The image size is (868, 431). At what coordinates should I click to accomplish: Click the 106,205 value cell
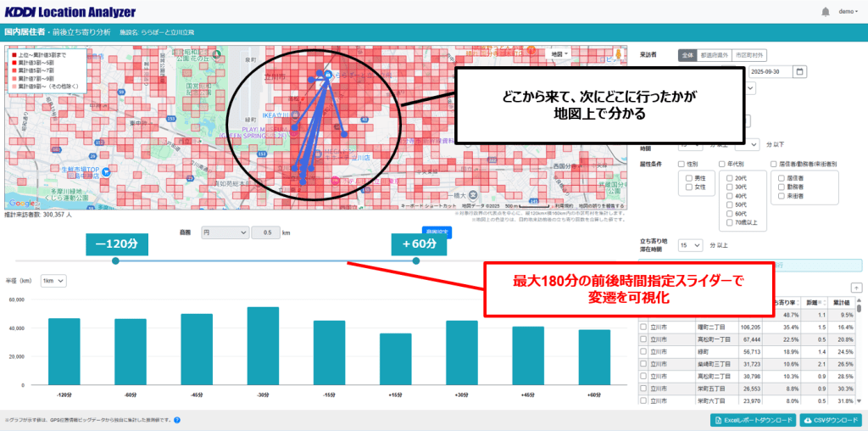(749, 327)
